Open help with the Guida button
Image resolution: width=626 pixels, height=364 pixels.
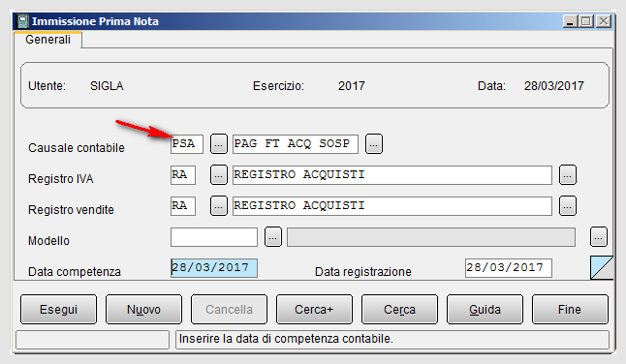485,310
